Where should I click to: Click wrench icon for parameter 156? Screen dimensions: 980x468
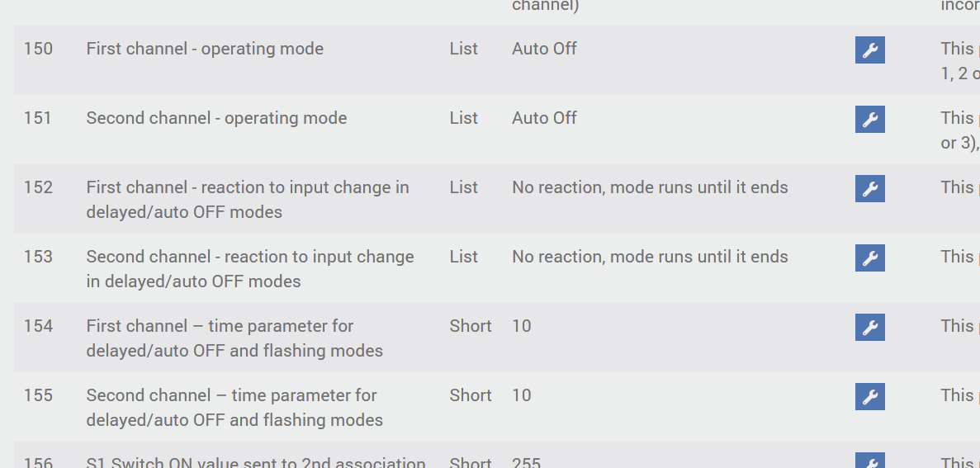pyautogui.click(x=869, y=461)
